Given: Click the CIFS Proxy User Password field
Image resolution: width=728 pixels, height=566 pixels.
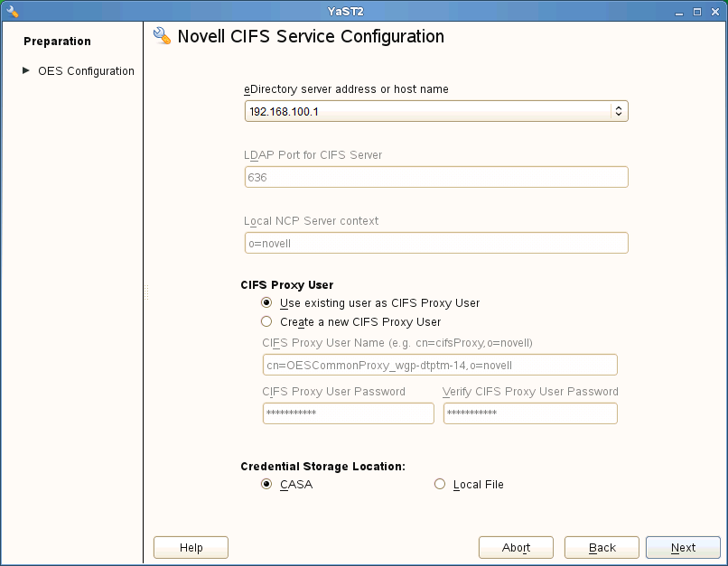Looking at the screenshot, I should pos(348,413).
